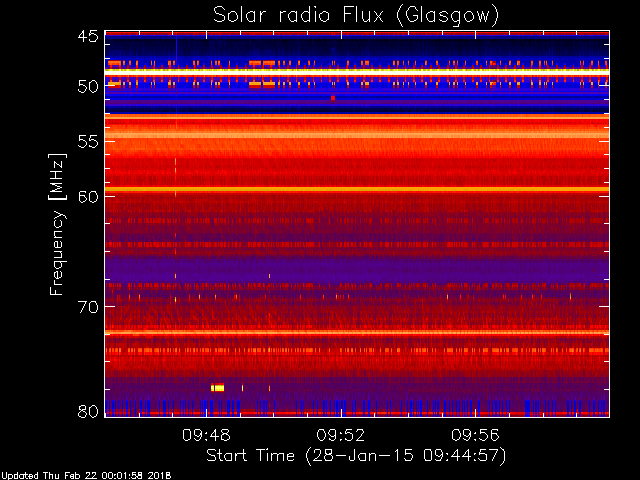Click the small red spot near 51 MHz
This screenshot has height=480, width=640.
tap(333, 98)
